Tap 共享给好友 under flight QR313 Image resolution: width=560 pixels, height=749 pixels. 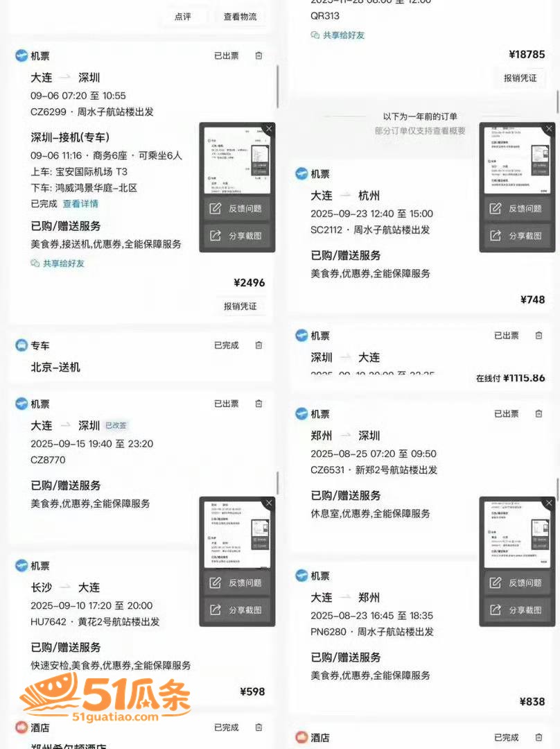point(338,35)
